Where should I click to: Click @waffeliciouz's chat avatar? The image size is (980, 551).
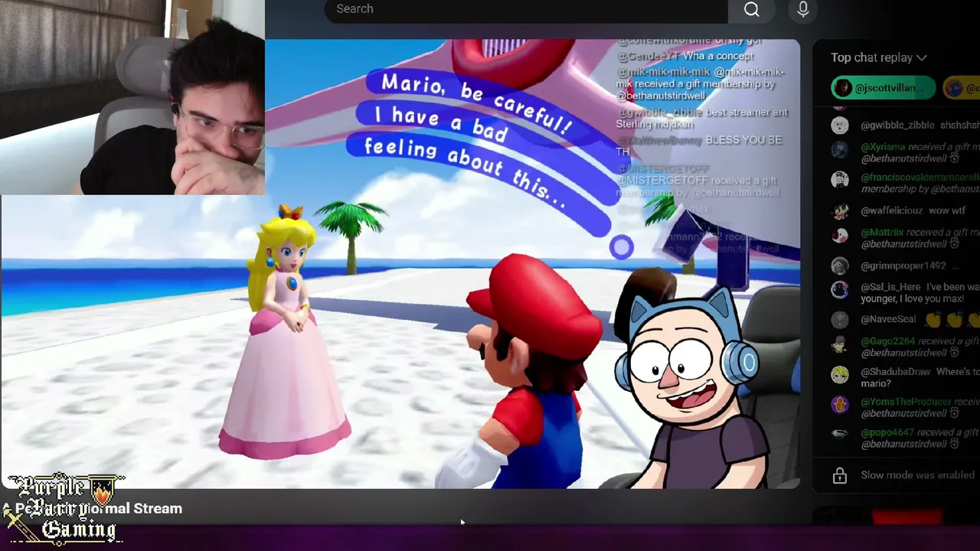pyautogui.click(x=840, y=211)
